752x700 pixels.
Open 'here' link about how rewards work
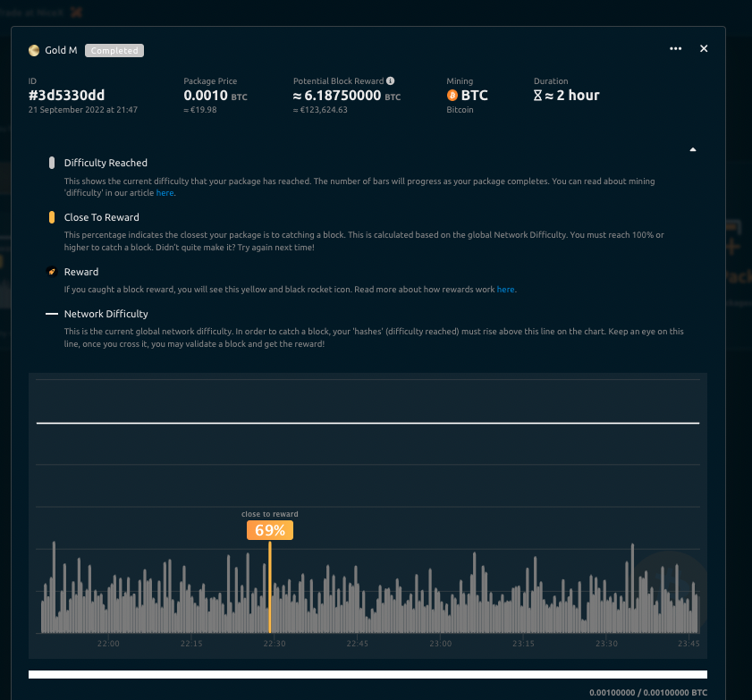(506, 290)
